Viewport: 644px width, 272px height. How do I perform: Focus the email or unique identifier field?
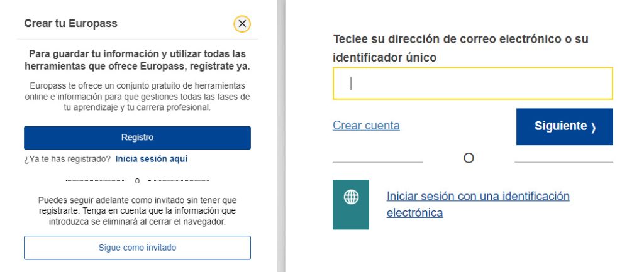pos(473,84)
